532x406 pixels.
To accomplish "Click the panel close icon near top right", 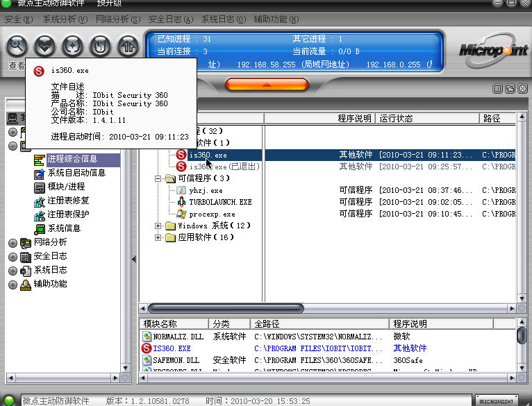I will click(x=522, y=89).
